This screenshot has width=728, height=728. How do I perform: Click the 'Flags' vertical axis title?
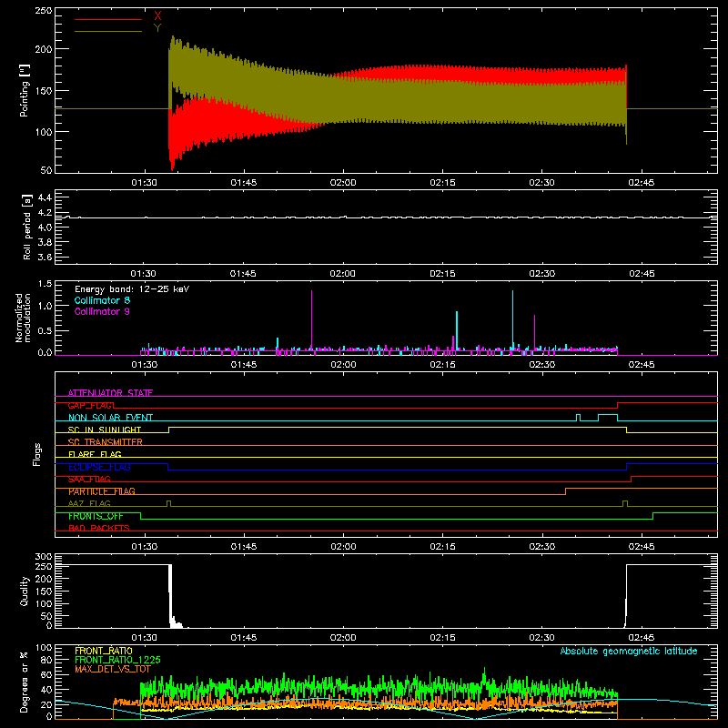(36, 454)
